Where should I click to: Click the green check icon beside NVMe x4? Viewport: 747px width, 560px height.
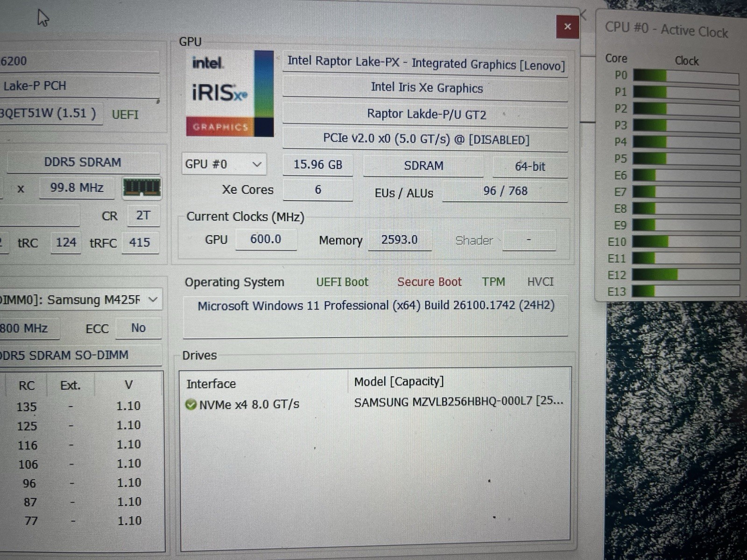pyautogui.click(x=191, y=404)
